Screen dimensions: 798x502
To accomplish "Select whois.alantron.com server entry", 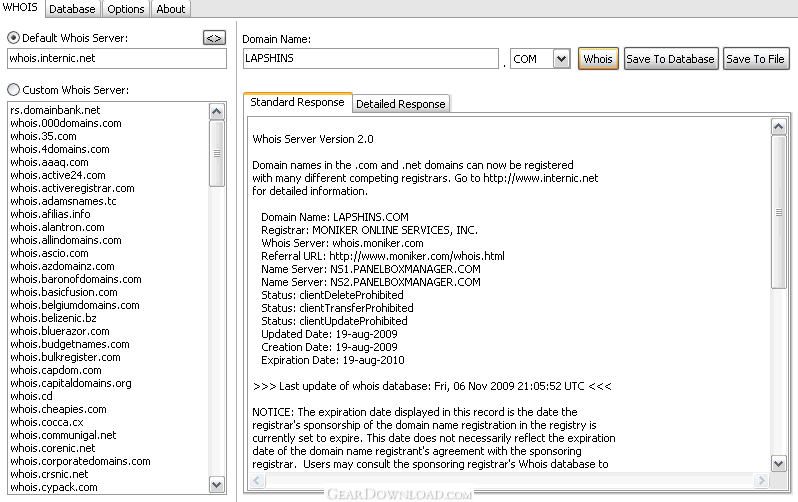I will click(x=57, y=227).
